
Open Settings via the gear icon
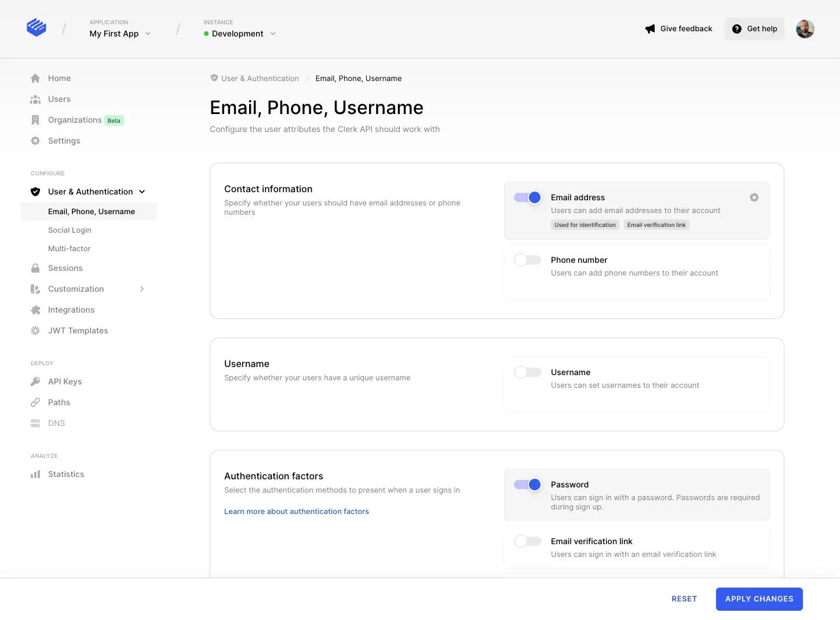pos(35,140)
